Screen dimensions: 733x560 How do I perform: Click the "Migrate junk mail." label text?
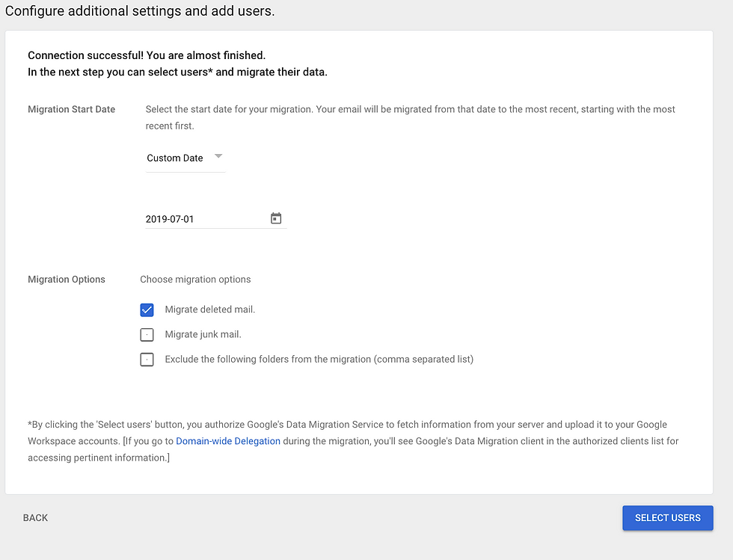pyautogui.click(x=203, y=334)
